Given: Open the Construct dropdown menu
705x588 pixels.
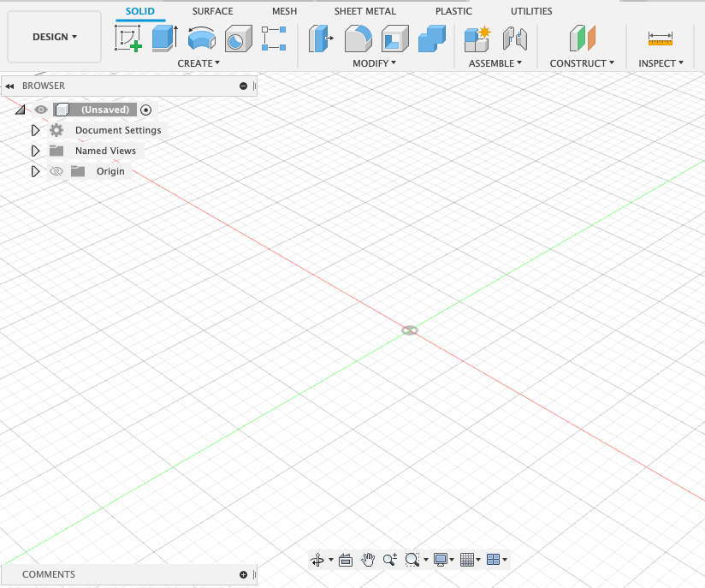Looking at the screenshot, I should tap(582, 63).
